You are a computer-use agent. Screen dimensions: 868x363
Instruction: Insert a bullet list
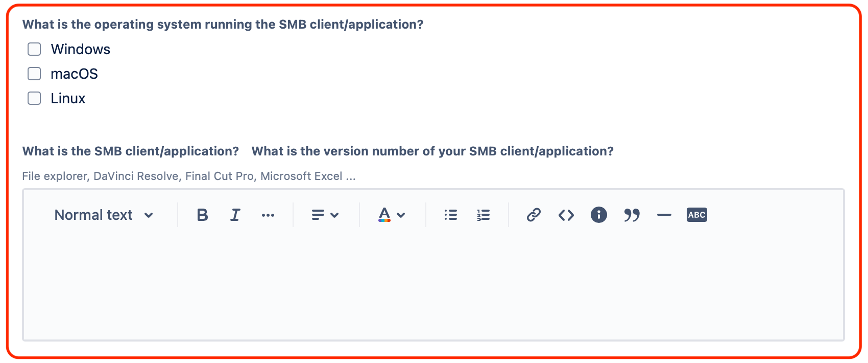click(450, 215)
